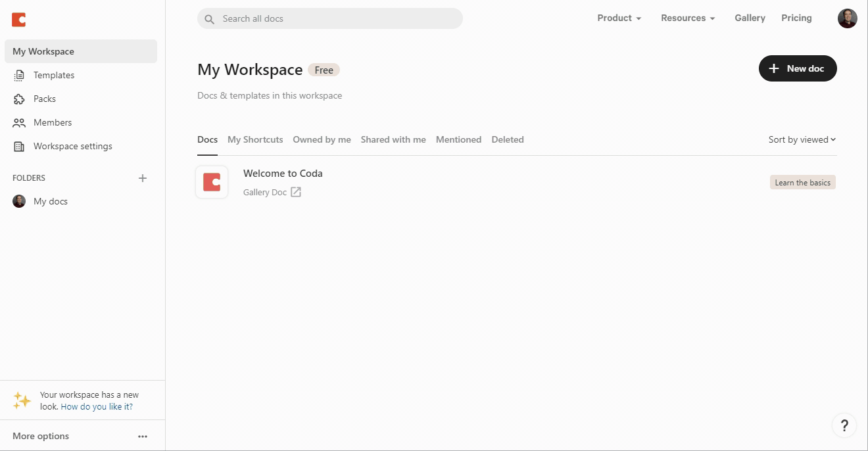Click the search magnifier icon

(x=210, y=19)
